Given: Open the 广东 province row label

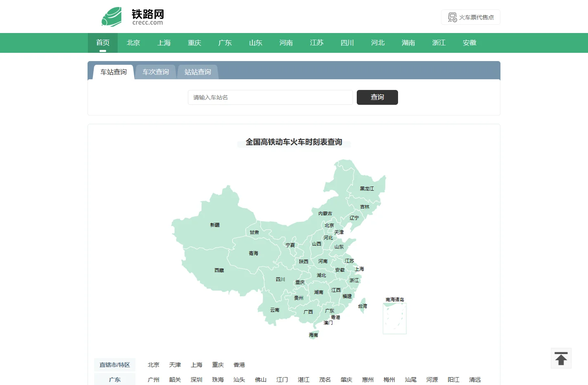Looking at the screenshot, I should (115, 380).
